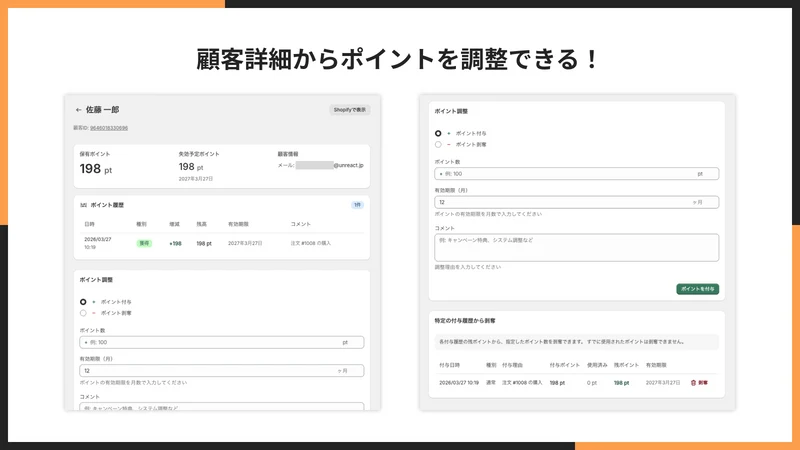Click the slide title 顧客詳細からポイントを調整できる！
Viewport: 800px width, 450px height.
click(398, 59)
